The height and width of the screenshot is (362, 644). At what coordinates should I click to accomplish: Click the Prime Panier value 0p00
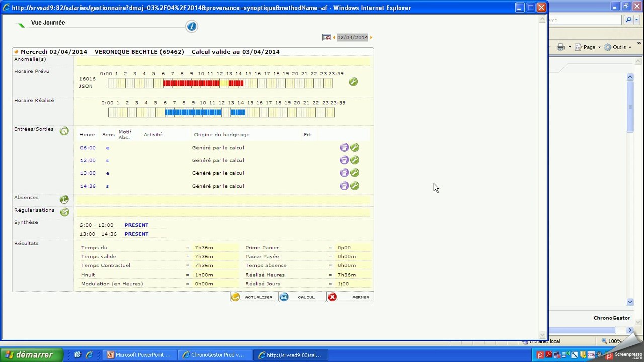344,248
